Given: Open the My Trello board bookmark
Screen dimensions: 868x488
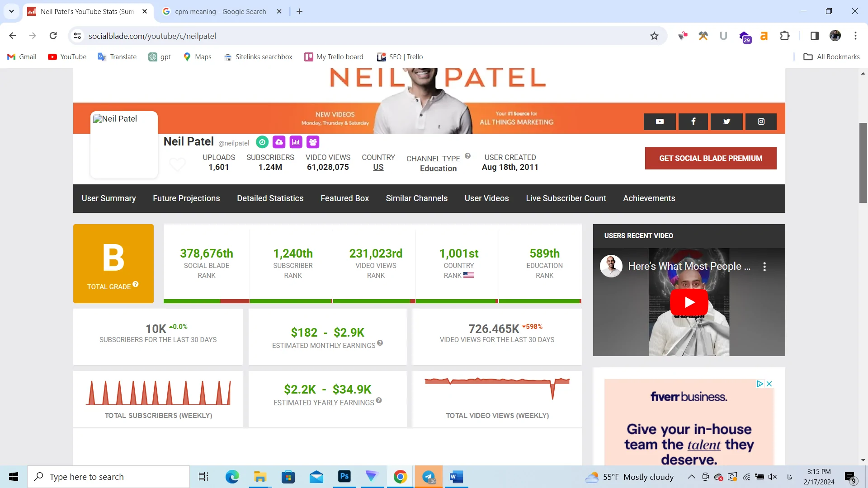Looking at the screenshot, I should [334, 57].
